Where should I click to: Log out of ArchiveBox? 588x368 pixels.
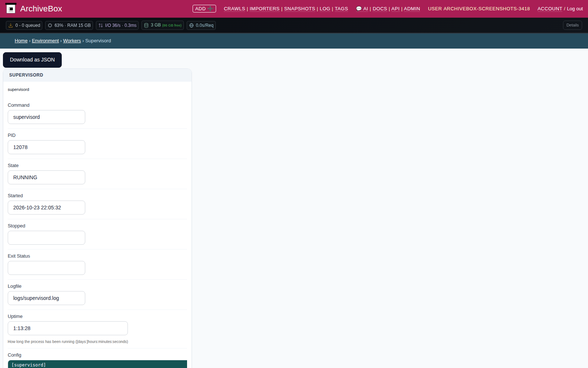pos(575,9)
